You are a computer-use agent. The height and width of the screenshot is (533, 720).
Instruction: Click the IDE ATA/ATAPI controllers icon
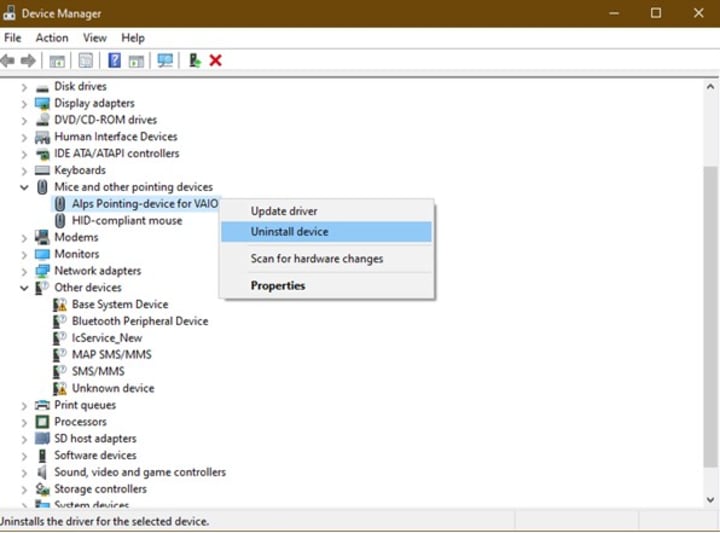(42, 154)
